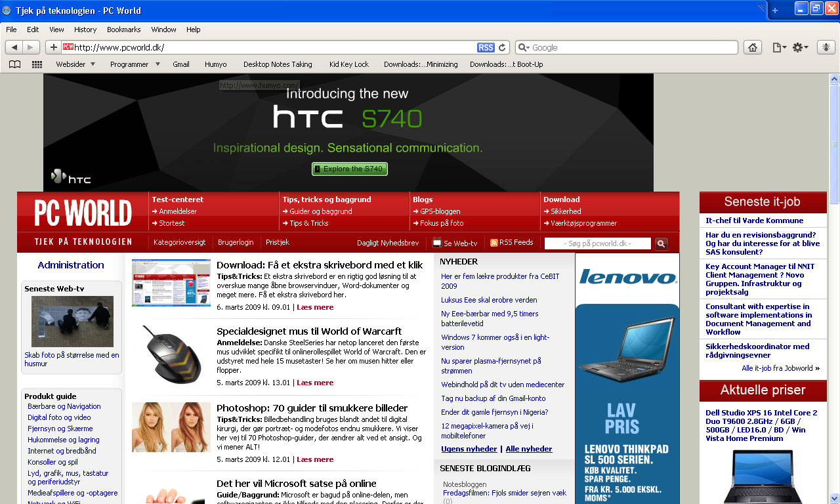
Task: Open the settings gear menu
Action: point(800,47)
